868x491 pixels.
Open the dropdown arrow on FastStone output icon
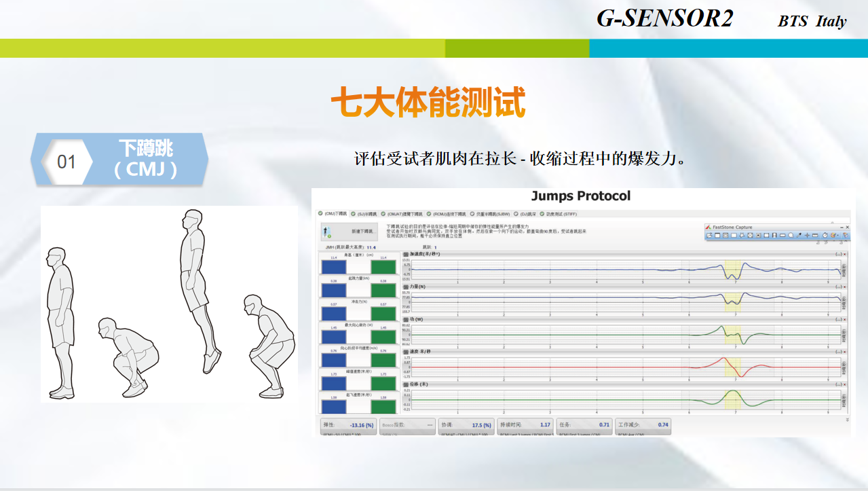point(836,236)
